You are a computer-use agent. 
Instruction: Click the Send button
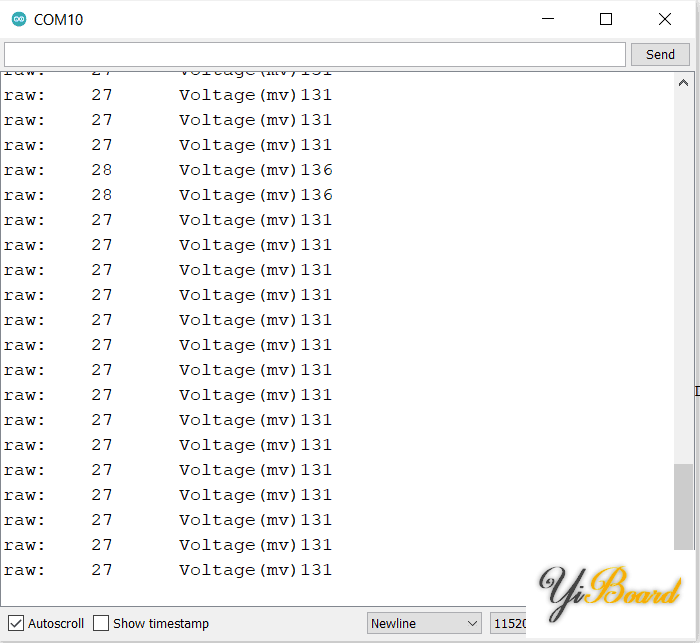click(x=660, y=54)
